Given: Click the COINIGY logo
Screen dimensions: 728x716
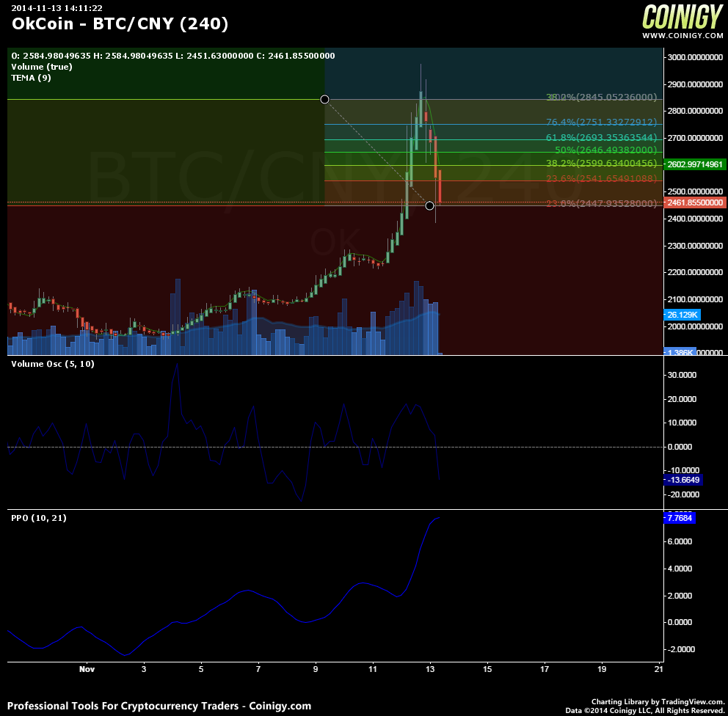Looking at the screenshot, I should click(682, 17).
